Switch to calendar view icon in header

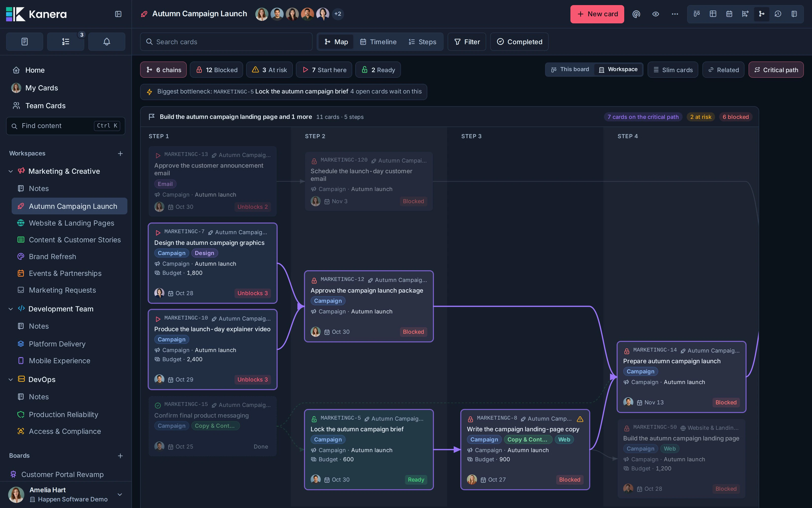(x=729, y=14)
